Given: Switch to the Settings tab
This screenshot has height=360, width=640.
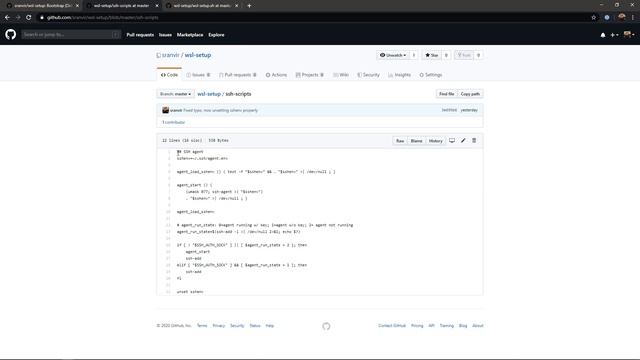Looking at the screenshot, I should point(431,75).
